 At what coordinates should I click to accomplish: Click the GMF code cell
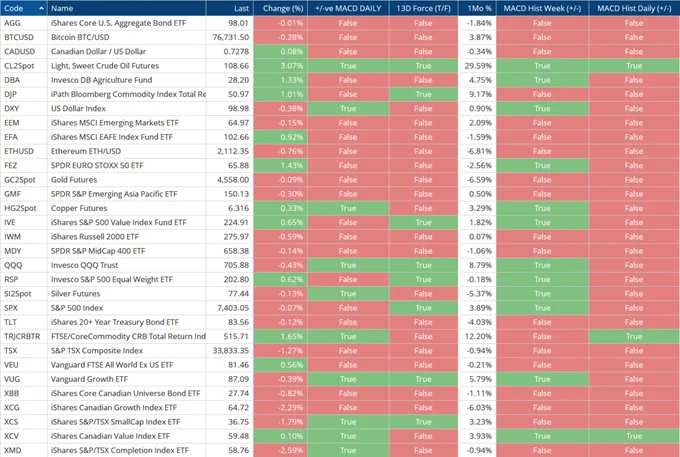coord(24,194)
